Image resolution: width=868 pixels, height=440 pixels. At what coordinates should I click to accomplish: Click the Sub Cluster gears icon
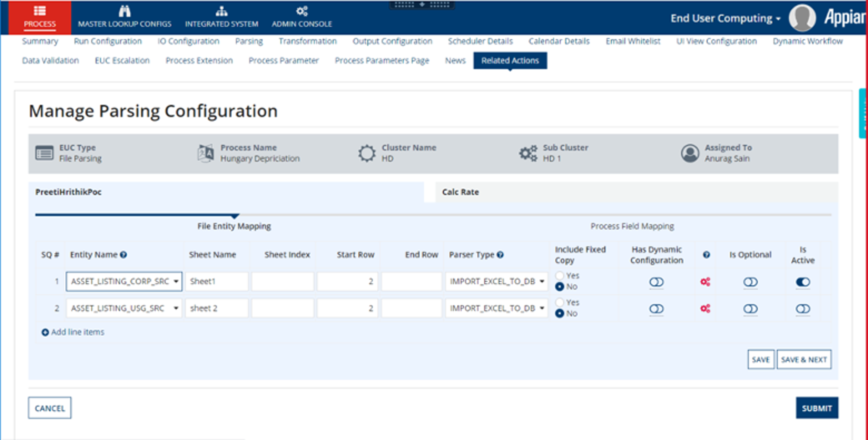pos(528,153)
